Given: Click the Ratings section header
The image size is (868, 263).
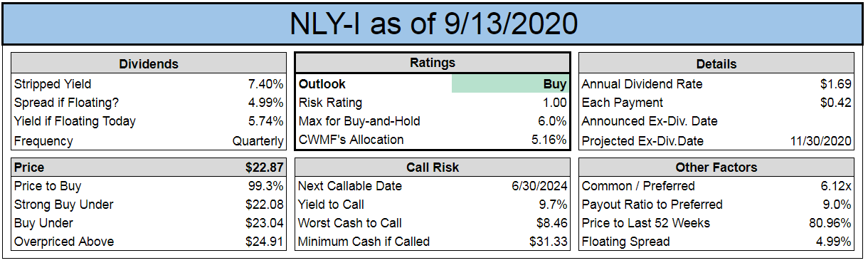Looking at the screenshot, I should (433, 63).
